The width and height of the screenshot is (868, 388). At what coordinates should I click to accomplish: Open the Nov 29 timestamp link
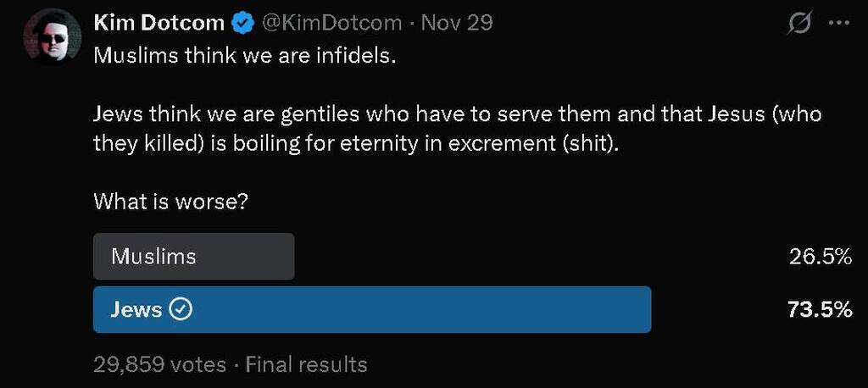[x=456, y=23]
